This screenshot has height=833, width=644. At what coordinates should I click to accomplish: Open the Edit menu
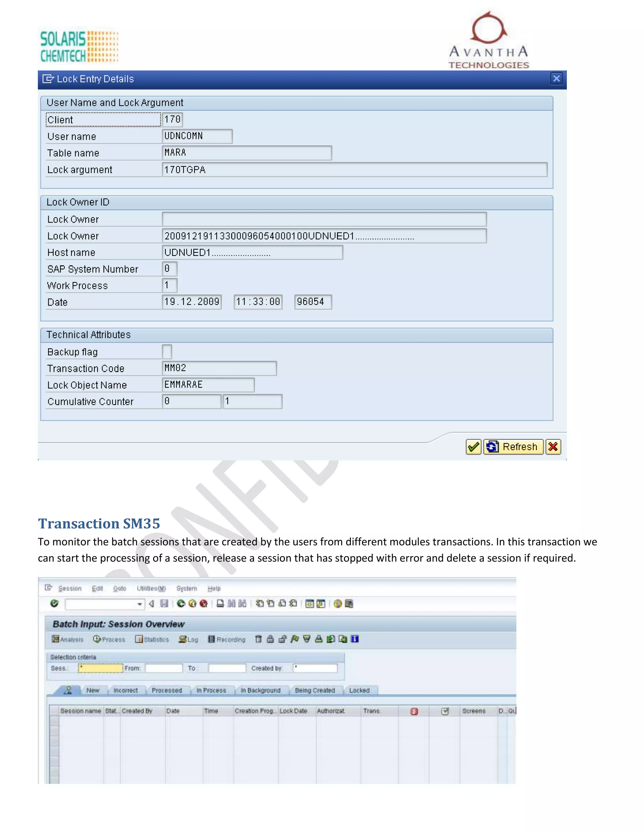pos(97,588)
